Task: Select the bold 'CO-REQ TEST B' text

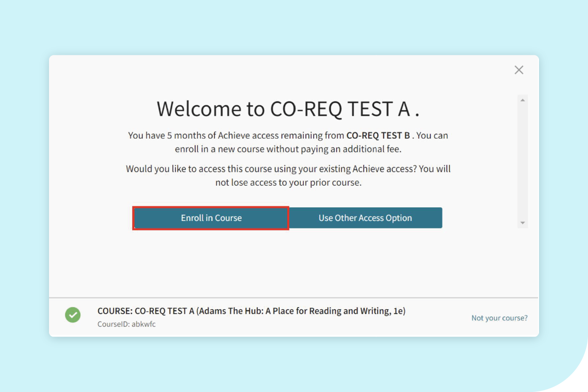Action: click(x=378, y=136)
